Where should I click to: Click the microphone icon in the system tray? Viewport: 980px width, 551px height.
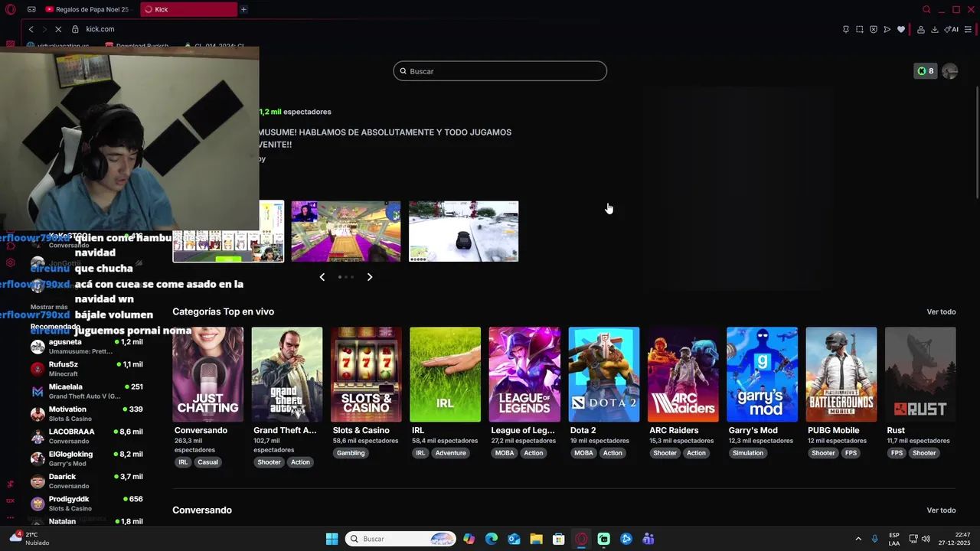[874, 539]
